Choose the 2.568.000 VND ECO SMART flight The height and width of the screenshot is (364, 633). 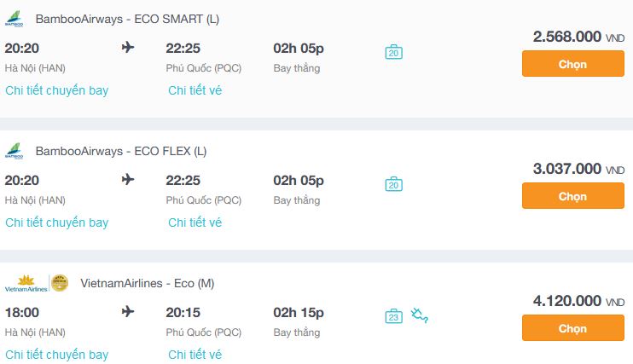point(572,64)
